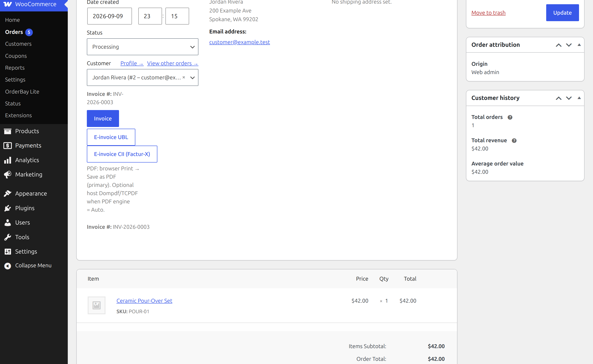Open the Extensions submenu item

[19, 115]
